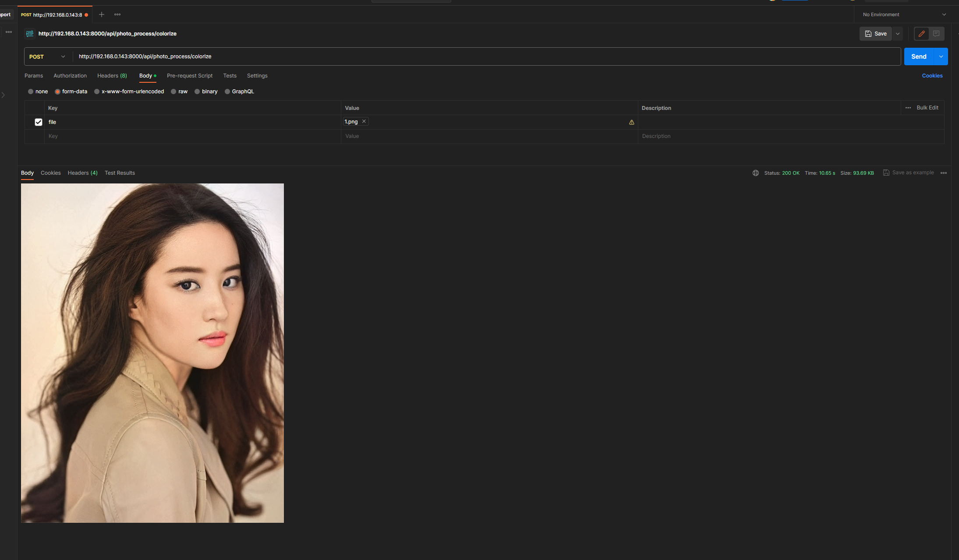Screen dimensions: 959x560
Task: Click the edit pencil icon
Action: (922, 34)
